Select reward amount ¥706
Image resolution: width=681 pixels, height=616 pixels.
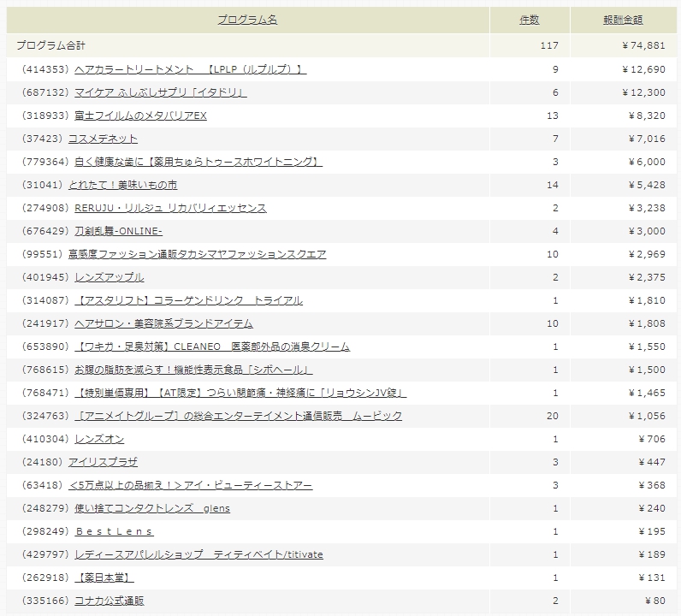[x=652, y=439]
